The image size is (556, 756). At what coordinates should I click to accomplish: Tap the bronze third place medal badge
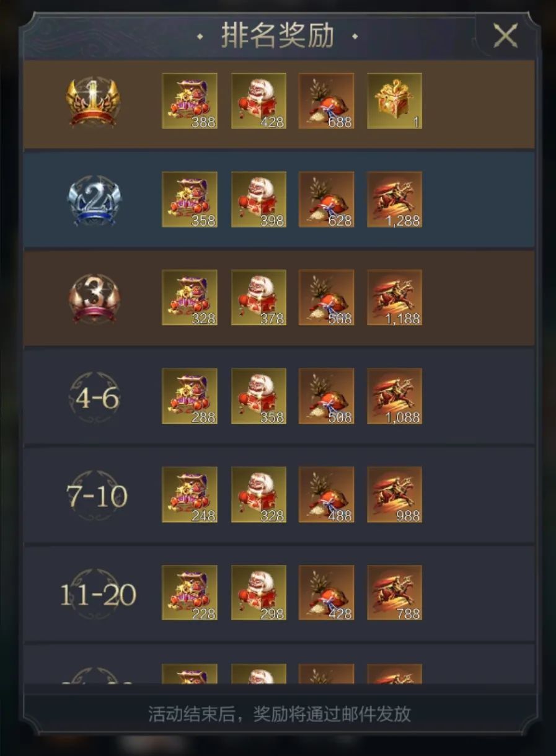coord(94,298)
